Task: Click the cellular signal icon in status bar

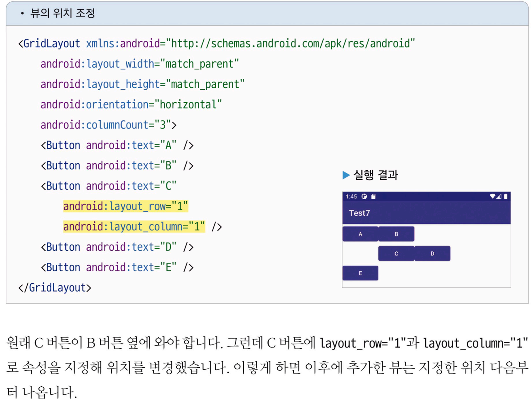Action: [499, 196]
